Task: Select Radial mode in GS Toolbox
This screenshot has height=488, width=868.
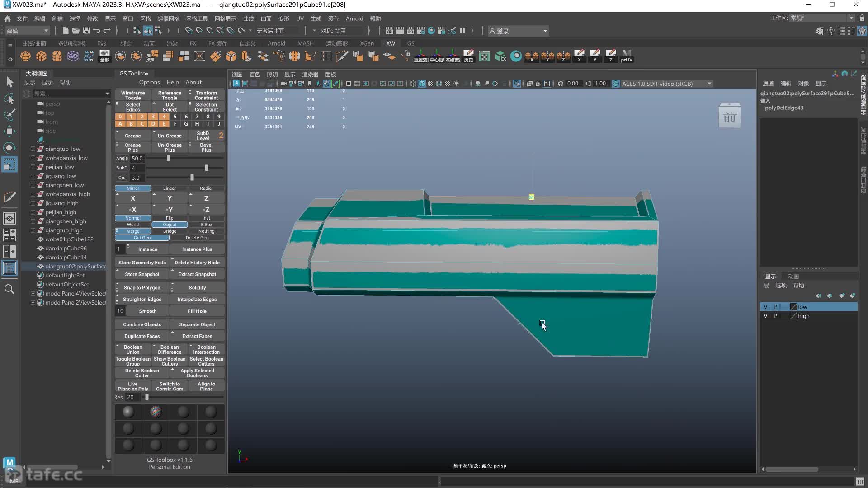Action: [206, 188]
